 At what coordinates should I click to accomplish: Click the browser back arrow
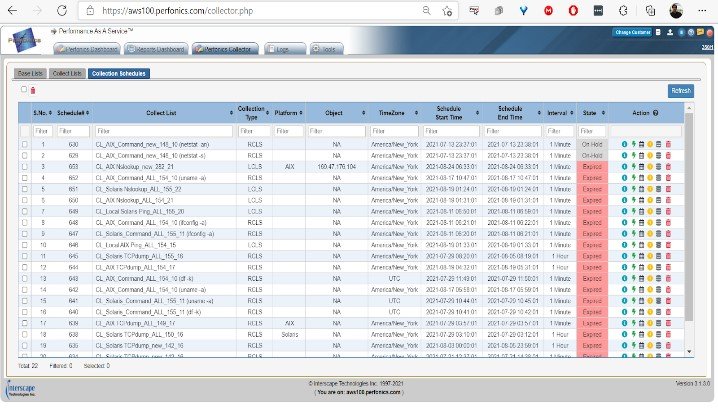(x=12, y=13)
